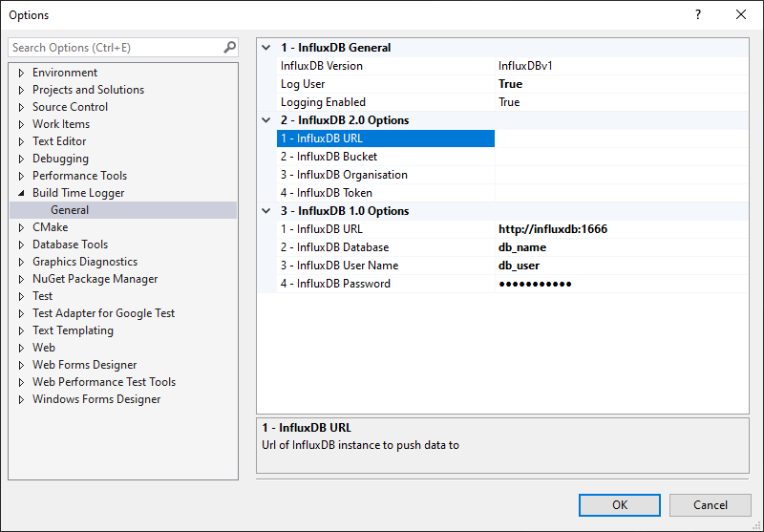The image size is (764, 532).
Task: Expand the Graphics Diagnostics node arrow
Action: (21, 262)
